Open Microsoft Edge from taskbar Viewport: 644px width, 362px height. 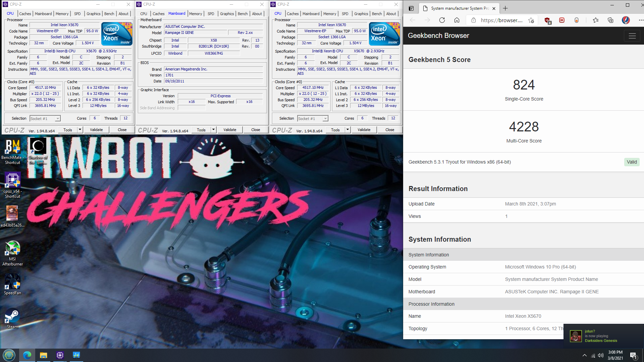tap(27, 355)
